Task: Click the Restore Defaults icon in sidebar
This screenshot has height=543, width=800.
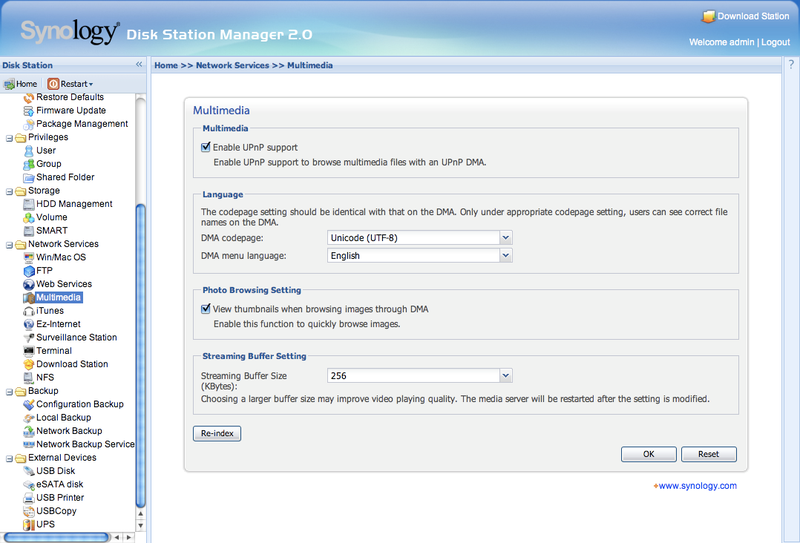Action: 29,97
